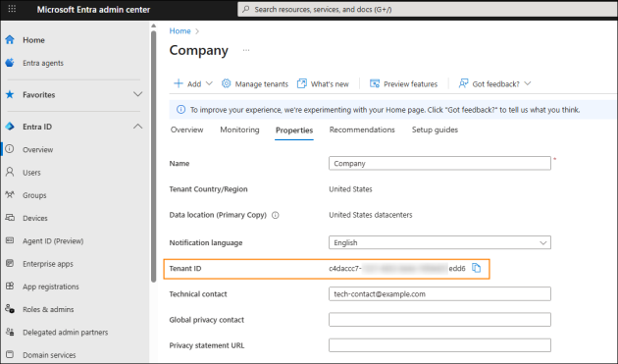
Task: Click the Overview info icon in sidebar
Action: click(x=10, y=149)
